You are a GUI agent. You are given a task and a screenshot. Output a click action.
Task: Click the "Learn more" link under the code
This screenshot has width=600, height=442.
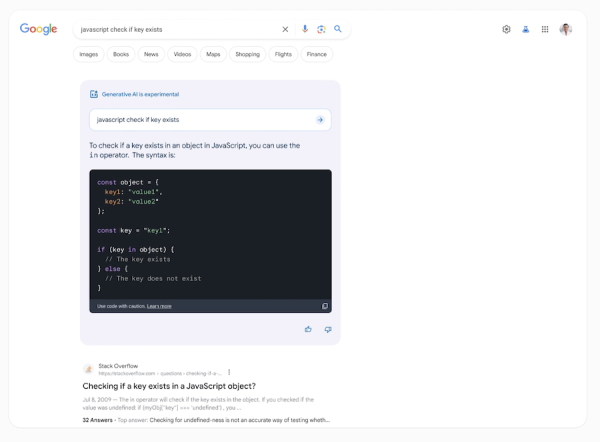point(159,306)
